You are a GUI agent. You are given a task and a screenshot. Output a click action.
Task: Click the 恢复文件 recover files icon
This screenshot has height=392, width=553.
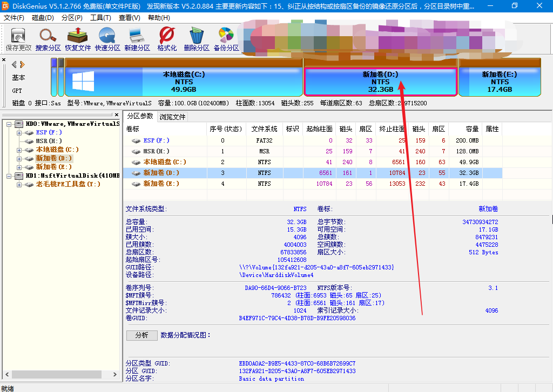(x=78, y=39)
